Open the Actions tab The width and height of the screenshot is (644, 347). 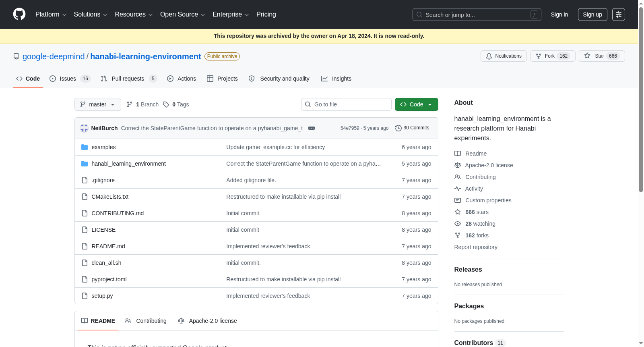point(182,79)
